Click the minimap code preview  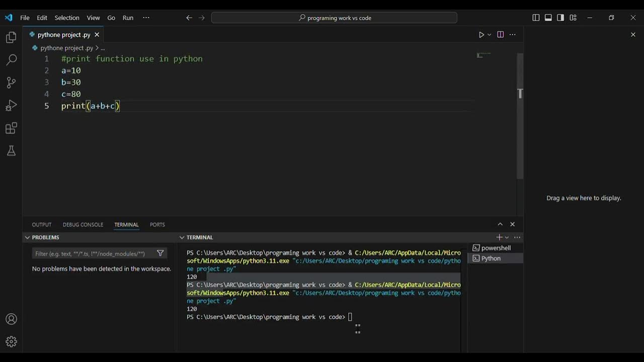[x=484, y=55]
